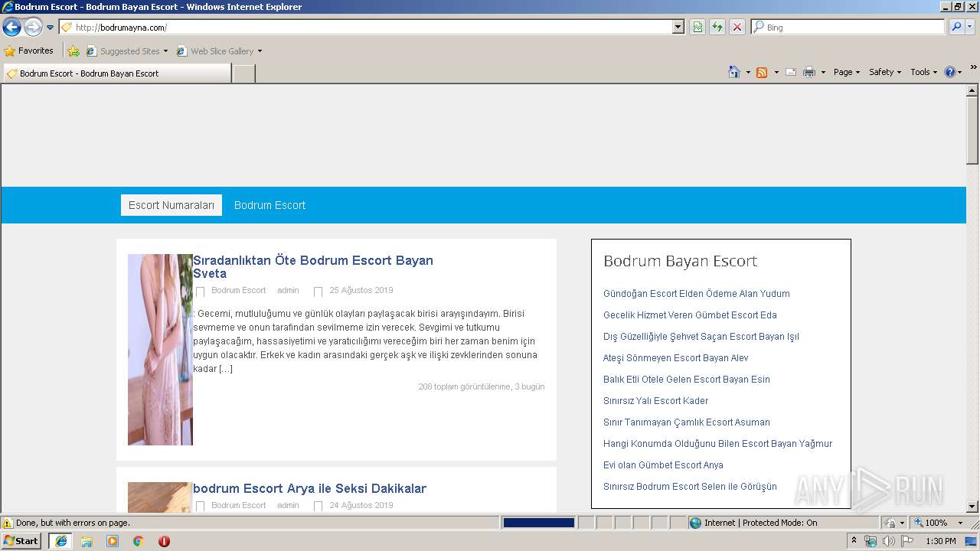Expand the command bar overflow chevron
Screen dimensions: 980x551
973,68
